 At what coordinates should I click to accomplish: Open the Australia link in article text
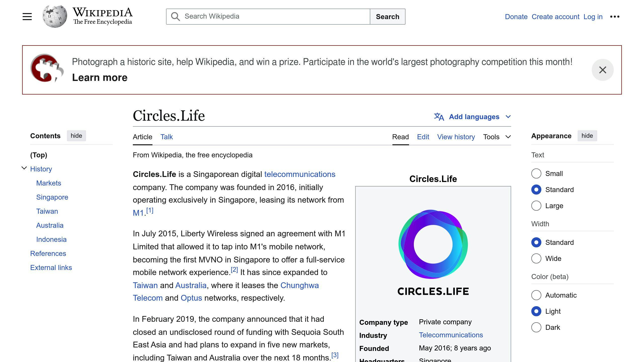tap(191, 285)
